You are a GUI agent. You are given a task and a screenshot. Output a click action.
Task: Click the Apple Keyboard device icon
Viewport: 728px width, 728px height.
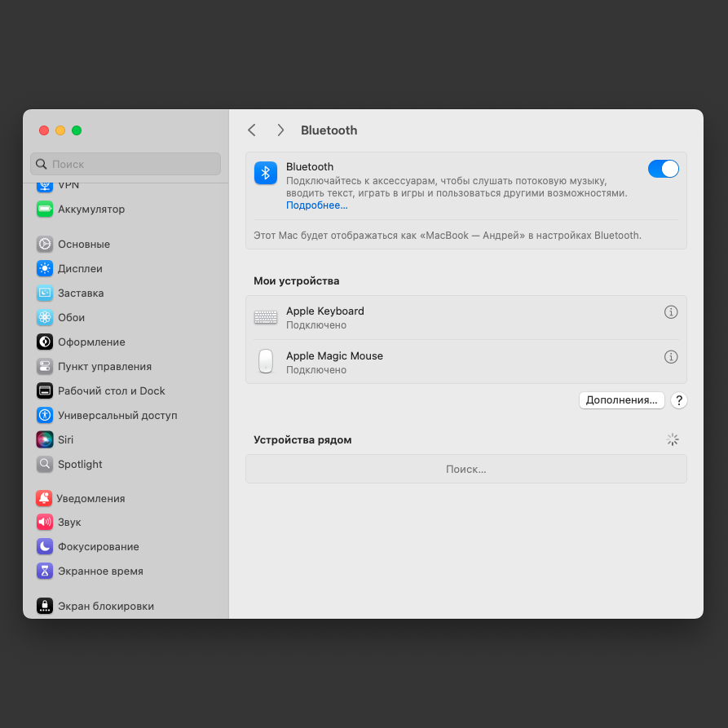tap(266, 318)
